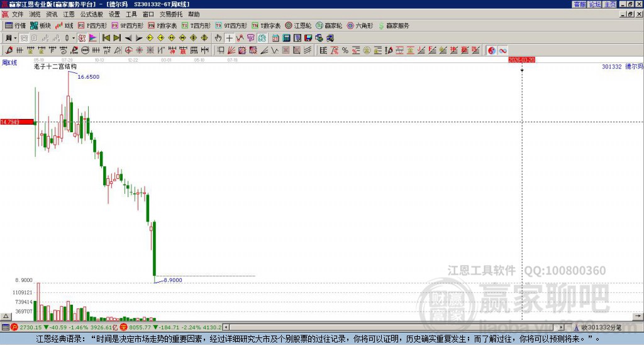Click the colored flag triangle icon
Image resolution: width=644 pixels, height=345 pixels.
(x=93, y=38)
